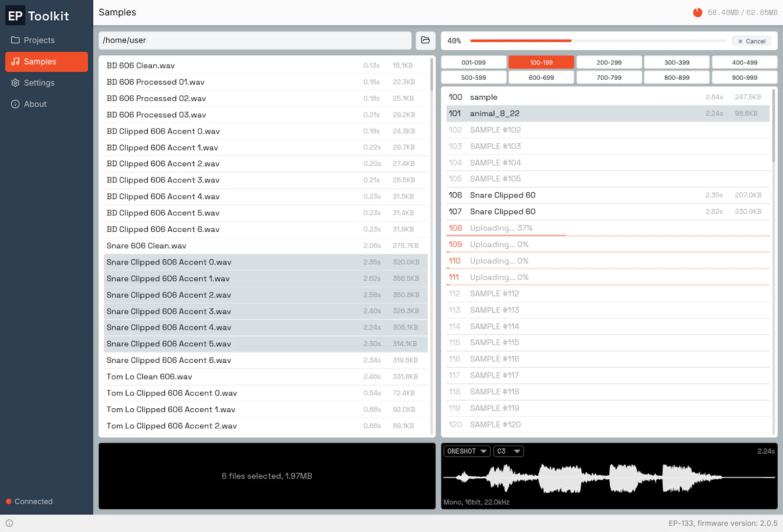Click the 58.48MB / 62.85MB memory readout
The width and height of the screenshot is (783, 532).
[x=742, y=13]
